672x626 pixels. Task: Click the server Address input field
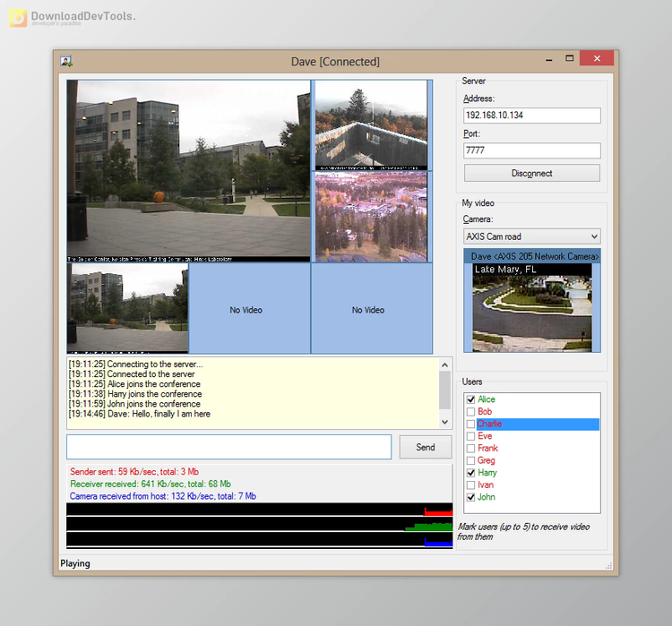(532, 116)
